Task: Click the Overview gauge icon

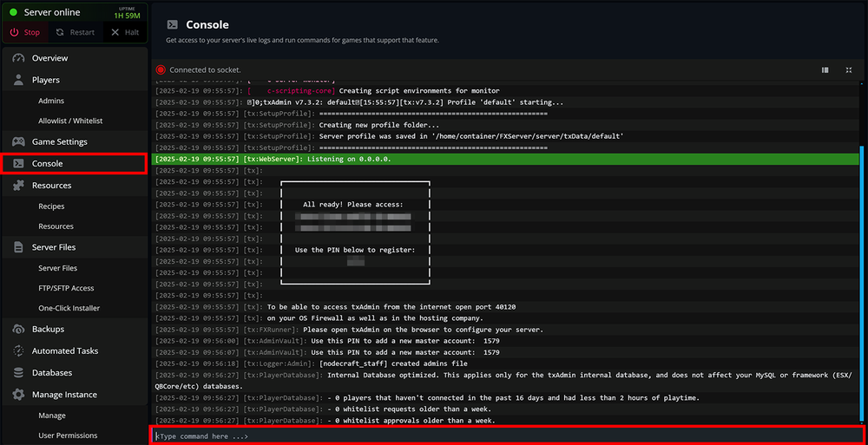Action: point(18,58)
